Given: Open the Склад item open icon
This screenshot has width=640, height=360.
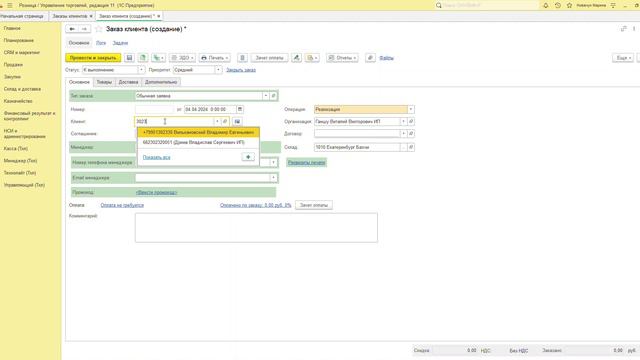Looking at the screenshot, I should tap(411, 147).
